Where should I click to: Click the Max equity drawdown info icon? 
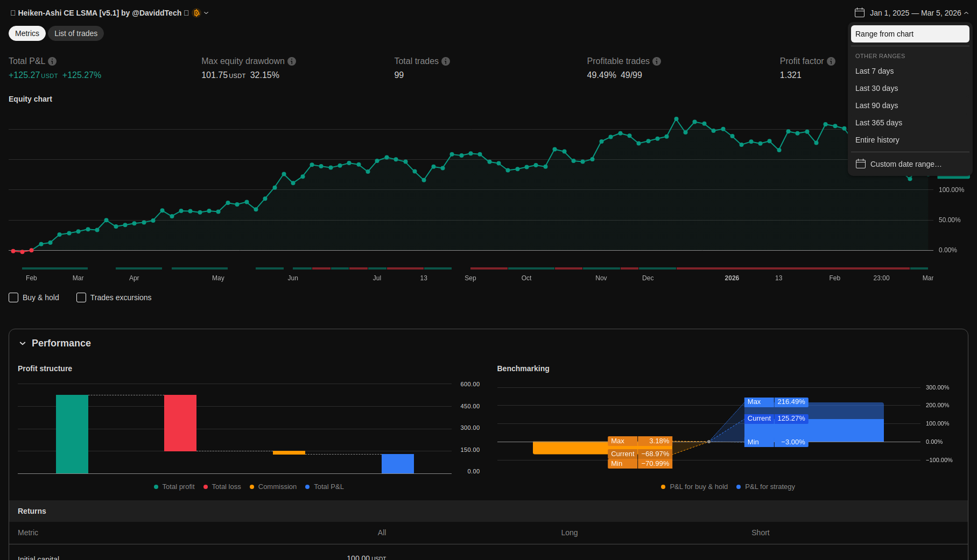[x=292, y=61]
